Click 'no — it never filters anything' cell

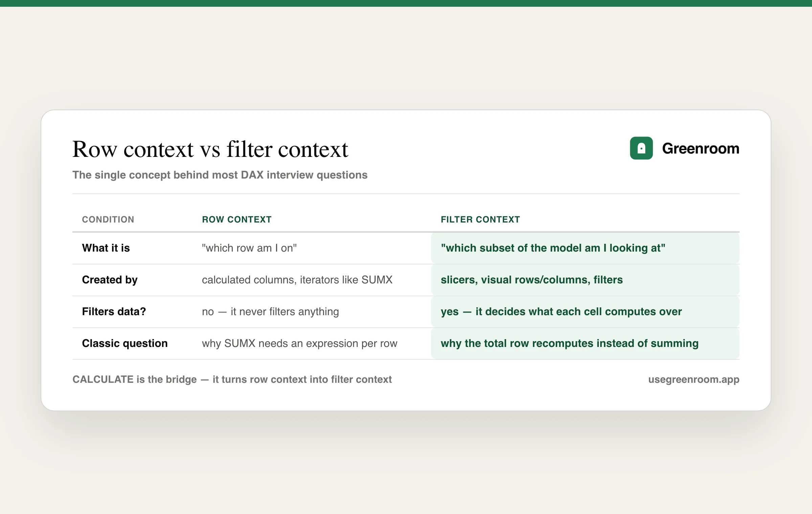(270, 311)
